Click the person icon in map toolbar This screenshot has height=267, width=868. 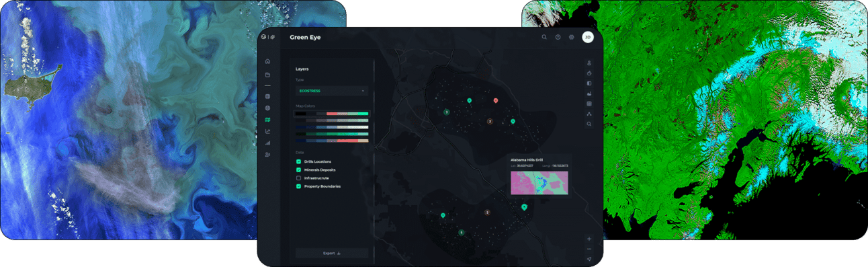click(x=589, y=63)
